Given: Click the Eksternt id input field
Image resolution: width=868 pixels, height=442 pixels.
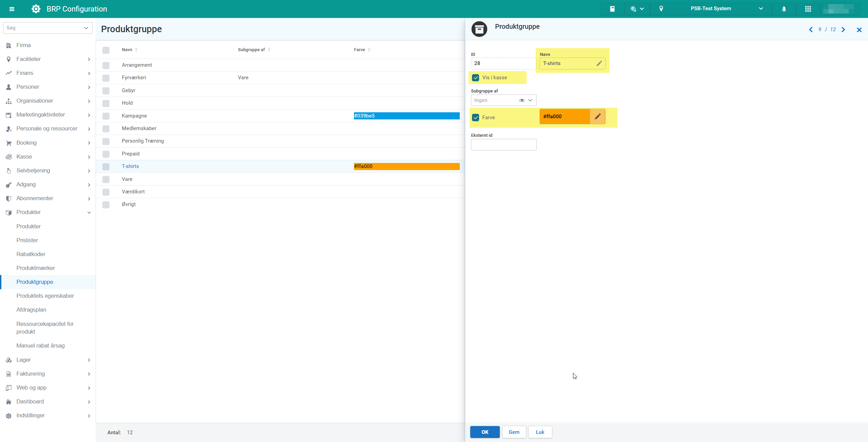Looking at the screenshot, I should tap(504, 145).
